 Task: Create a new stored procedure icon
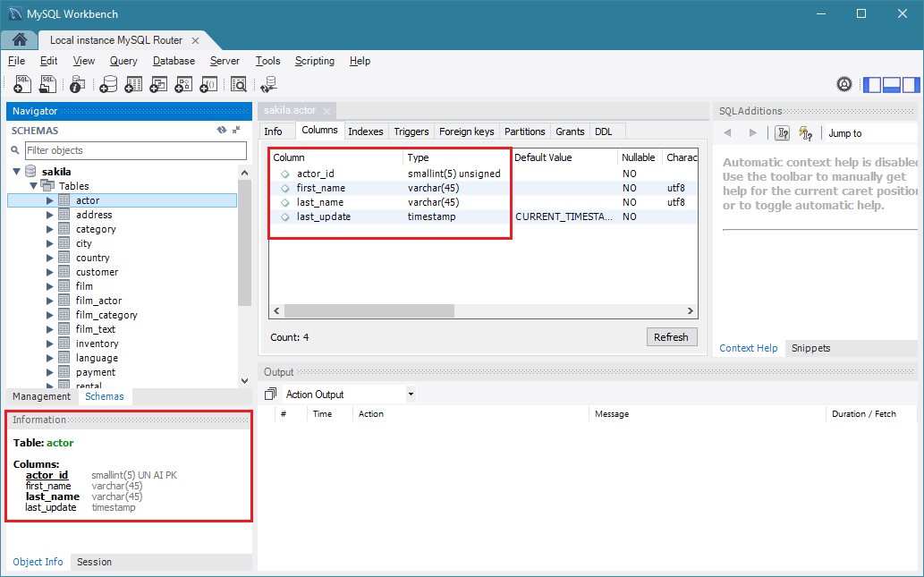(x=183, y=84)
